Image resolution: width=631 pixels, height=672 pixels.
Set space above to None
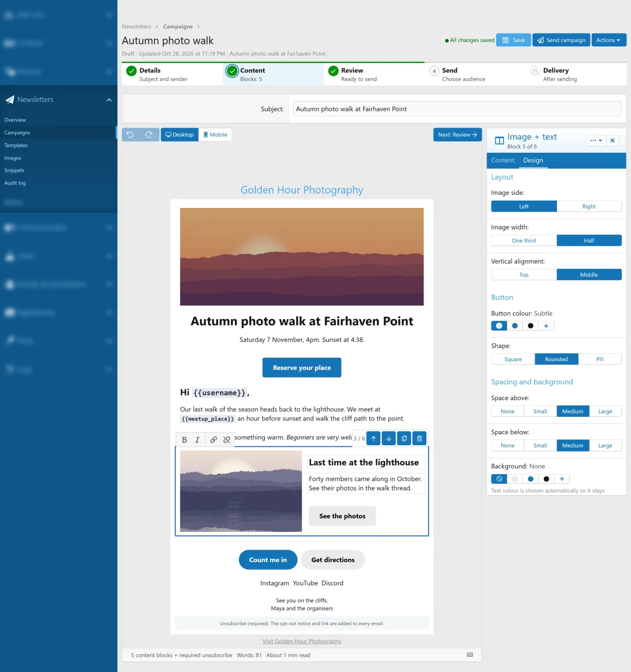[508, 411]
